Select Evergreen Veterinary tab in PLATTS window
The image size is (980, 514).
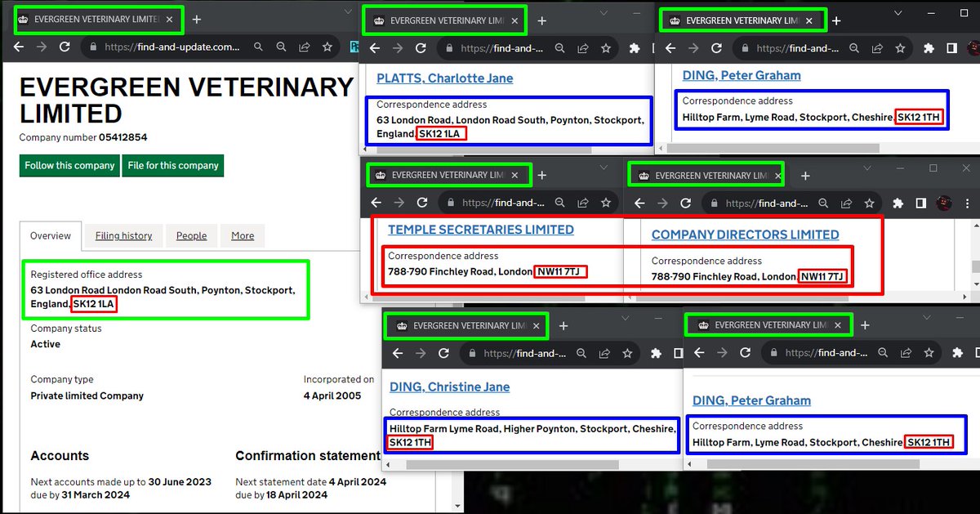click(x=445, y=20)
